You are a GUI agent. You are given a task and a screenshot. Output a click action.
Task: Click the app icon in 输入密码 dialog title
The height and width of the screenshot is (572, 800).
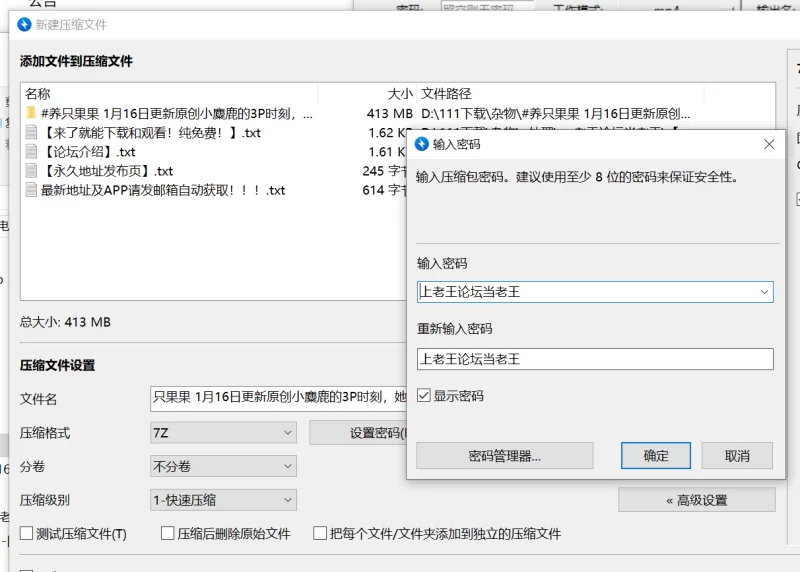click(x=421, y=144)
